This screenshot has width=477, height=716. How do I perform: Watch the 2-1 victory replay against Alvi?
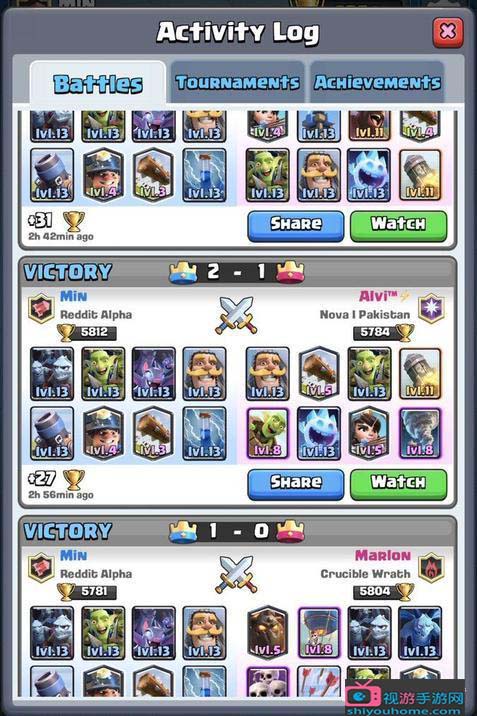point(398,484)
